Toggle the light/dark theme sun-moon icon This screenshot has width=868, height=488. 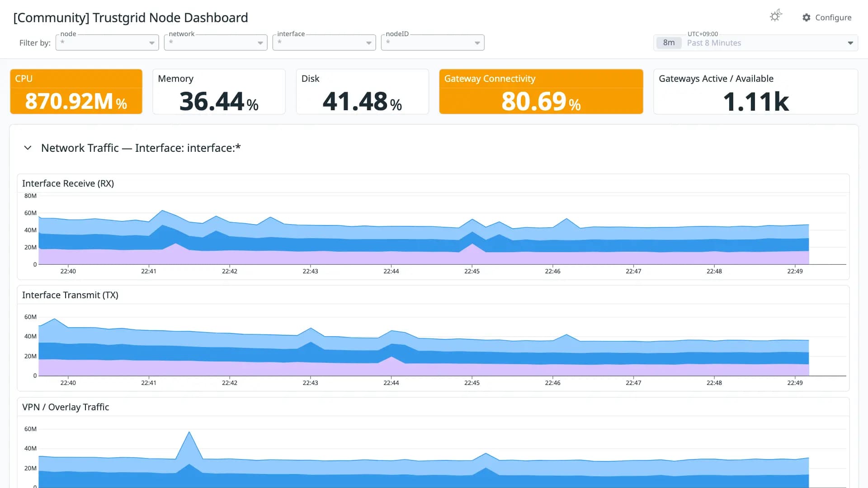(x=776, y=16)
